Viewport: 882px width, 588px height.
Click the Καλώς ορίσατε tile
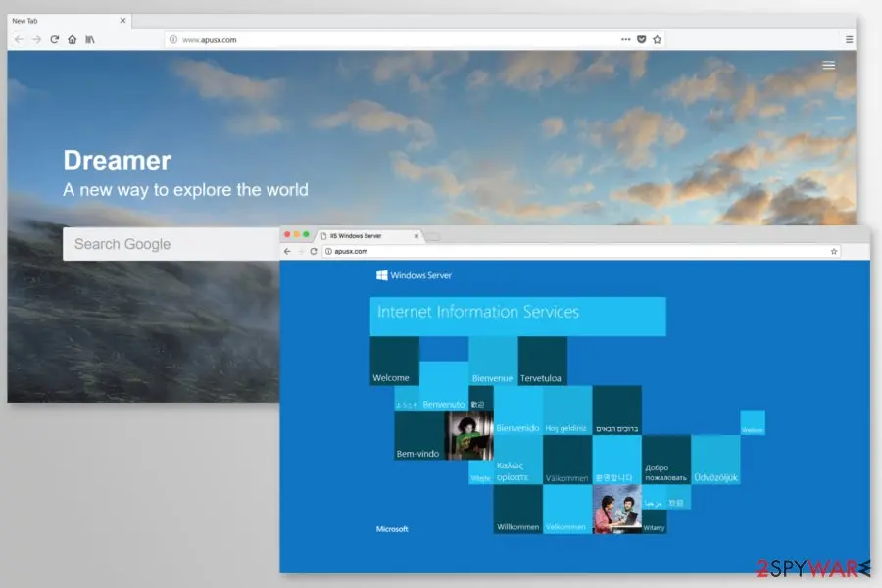pos(518,460)
